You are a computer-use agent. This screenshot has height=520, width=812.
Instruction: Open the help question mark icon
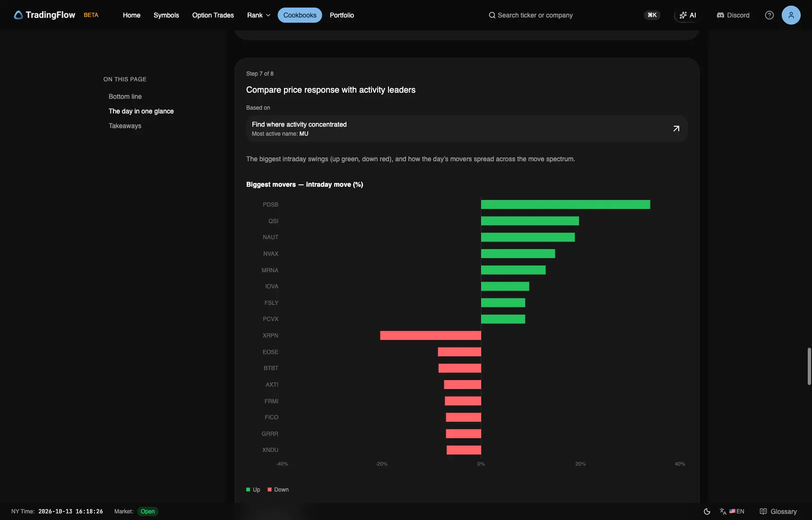(x=769, y=15)
